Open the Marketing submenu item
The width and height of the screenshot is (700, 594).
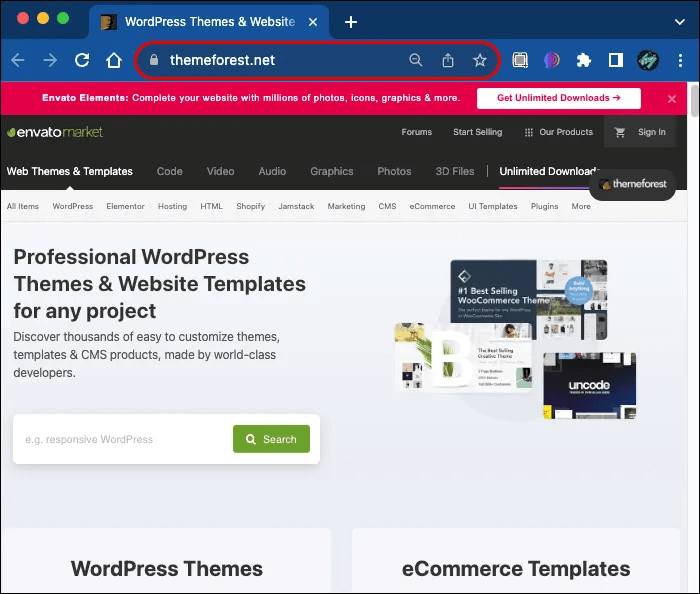point(346,206)
